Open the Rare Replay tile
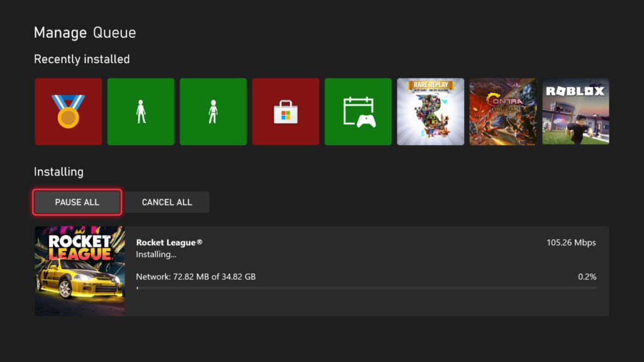Screen dimensions: 644x362 (x=431, y=111)
